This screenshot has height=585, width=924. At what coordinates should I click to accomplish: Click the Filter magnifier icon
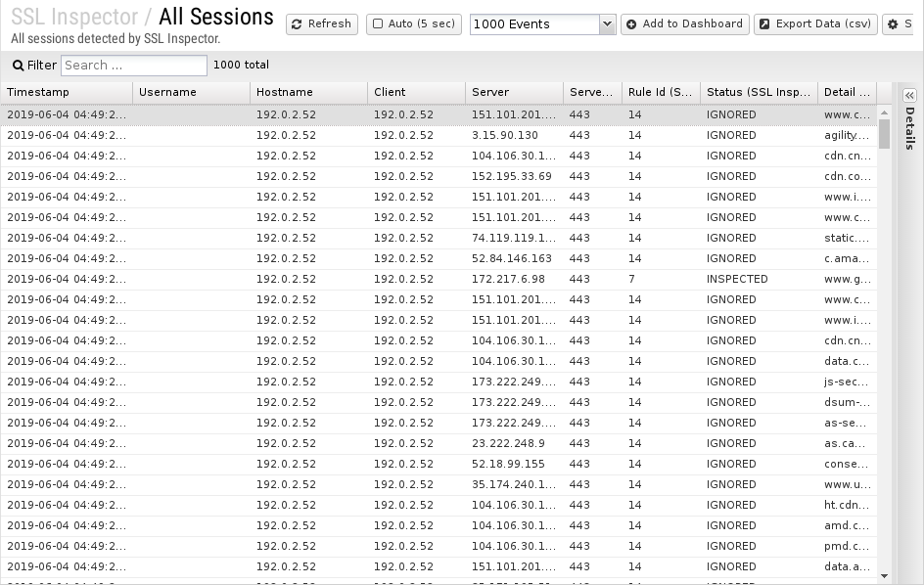19,66
